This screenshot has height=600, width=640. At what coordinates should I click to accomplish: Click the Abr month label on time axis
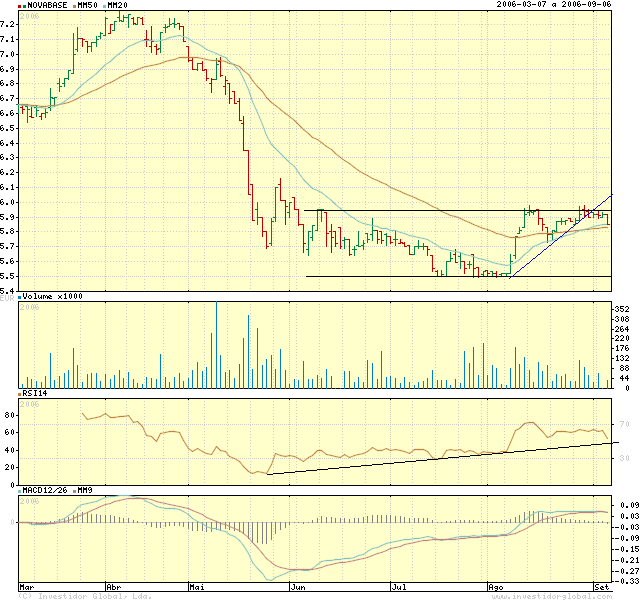click(x=114, y=587)
